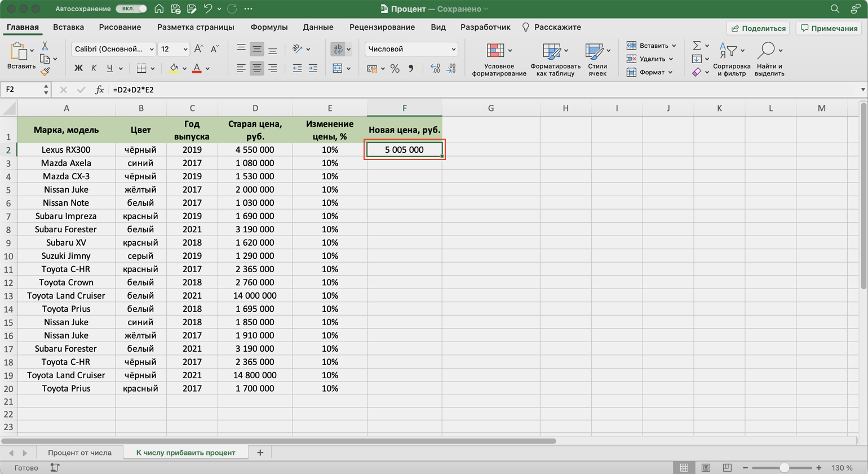Screen dimensions: 868x474
Task: Select cell F2 containing 5 005 000
Action: (404, 150)
